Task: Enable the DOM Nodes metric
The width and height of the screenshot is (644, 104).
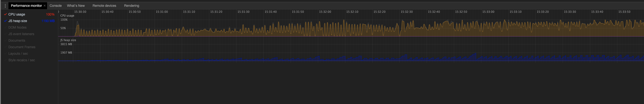Action: point(17,27)
